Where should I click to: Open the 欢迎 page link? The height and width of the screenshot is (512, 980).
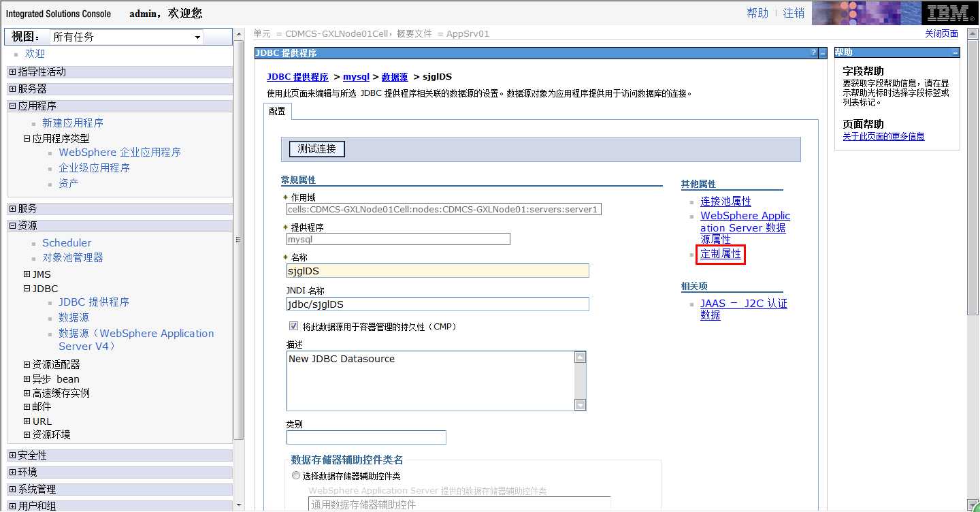click(35, 53)
